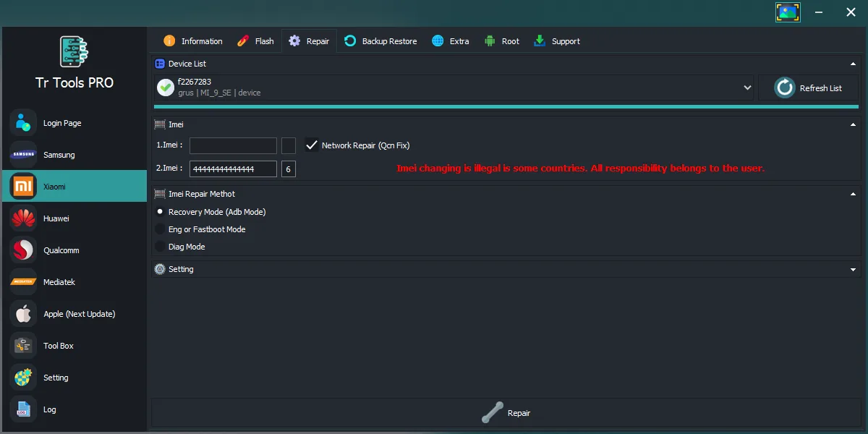Click the 1.Imei check digit box
Image resolution: width=868 pixels, height=434 pixels.
click(289, 145)
